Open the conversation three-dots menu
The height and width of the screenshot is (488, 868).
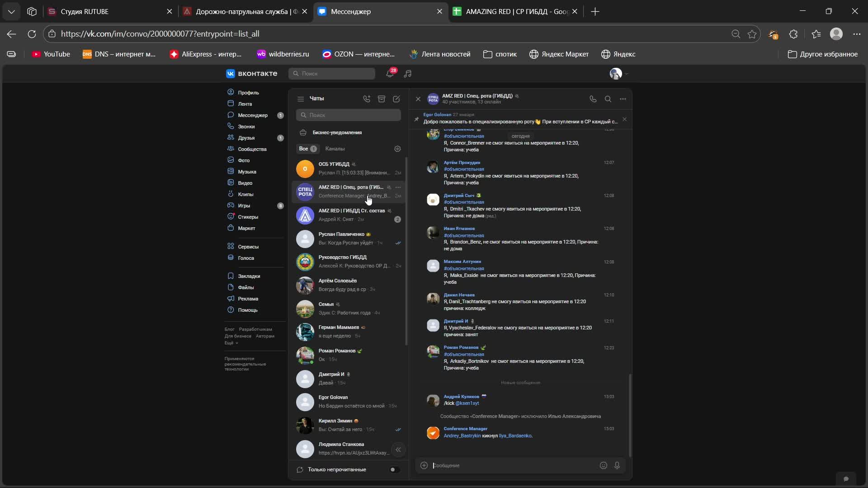pos(623,99)
